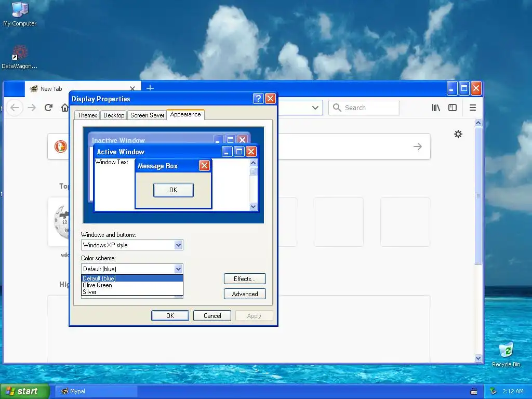
Task: Click the Apply button
Action: pyautogui.click(x=254, y=315)
